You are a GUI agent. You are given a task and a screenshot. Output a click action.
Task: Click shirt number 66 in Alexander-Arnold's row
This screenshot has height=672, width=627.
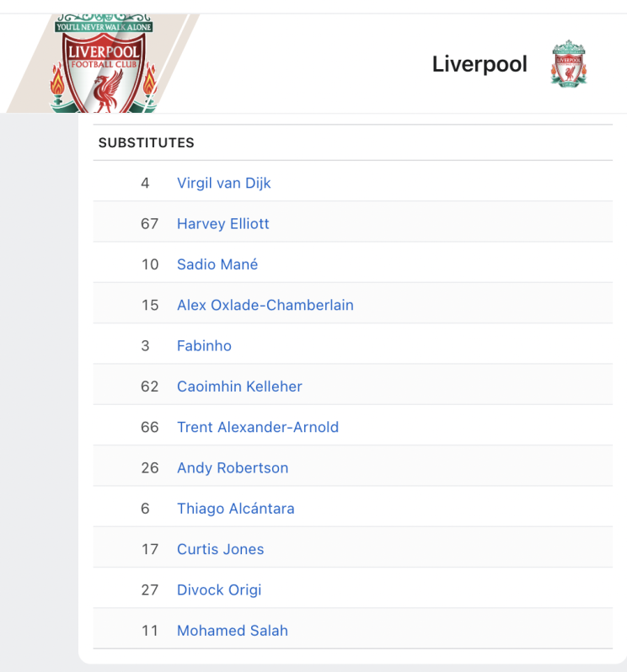[150, 427]
